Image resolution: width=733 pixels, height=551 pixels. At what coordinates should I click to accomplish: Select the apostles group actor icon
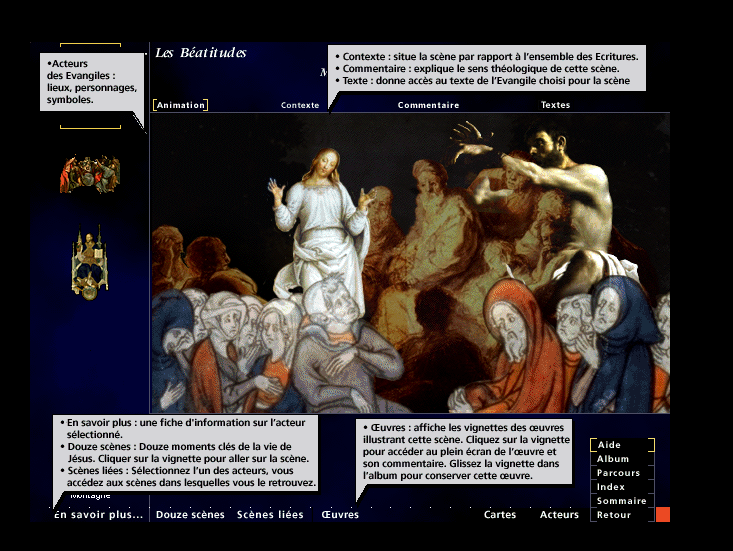(89, 174)
